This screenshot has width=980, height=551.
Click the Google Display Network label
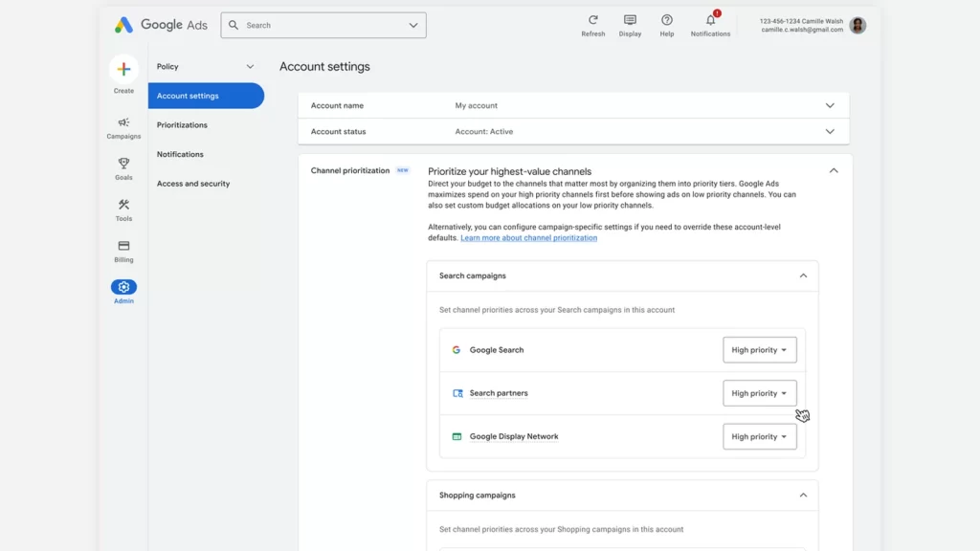tap(514, 436)
